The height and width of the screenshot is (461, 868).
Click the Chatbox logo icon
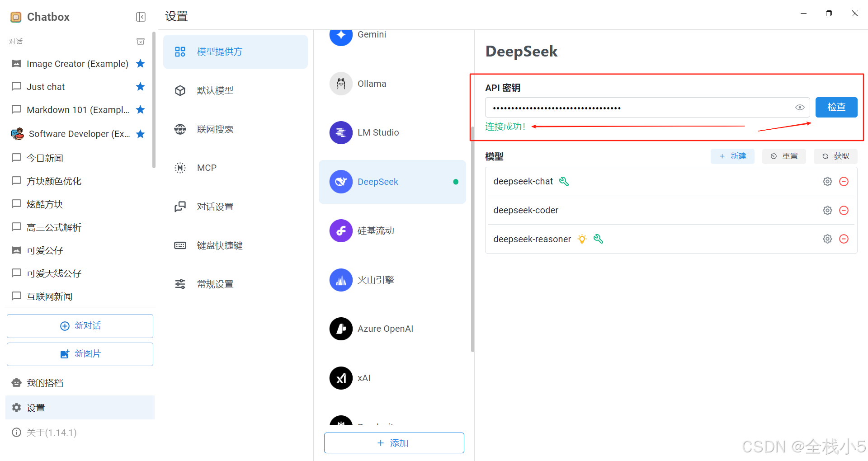coord(16,17)
